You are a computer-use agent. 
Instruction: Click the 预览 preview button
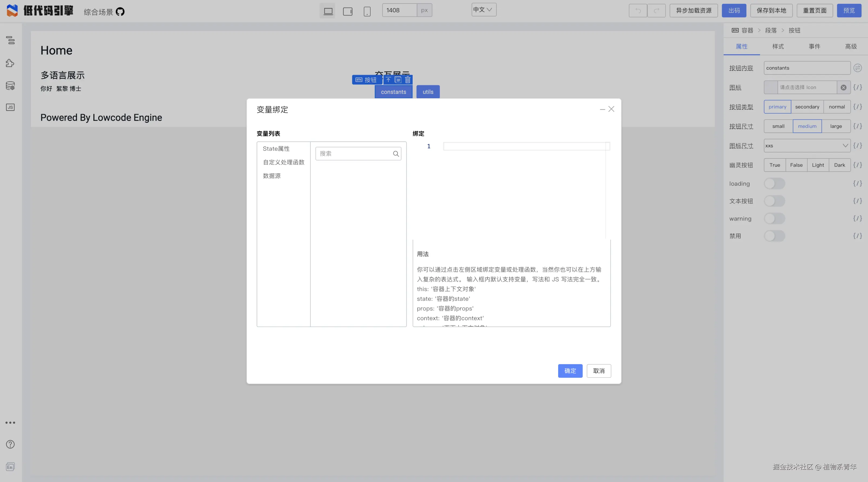tap(849, 11)
